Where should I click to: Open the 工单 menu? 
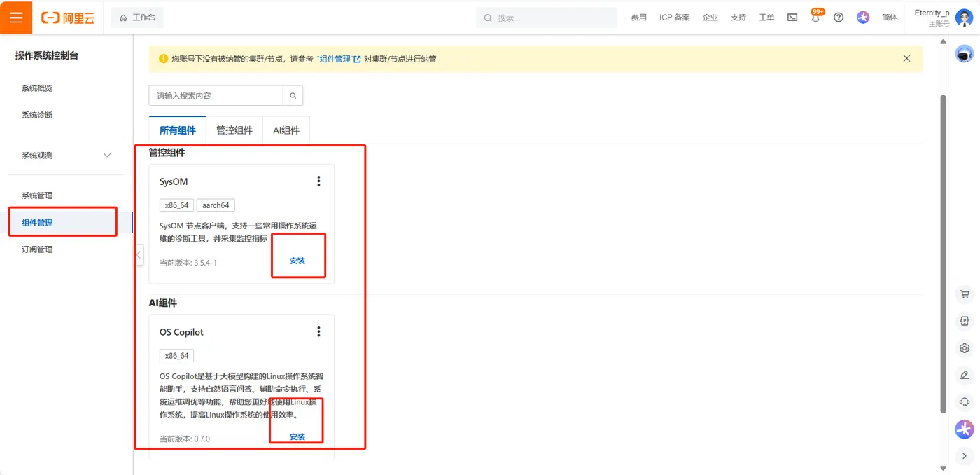[766, 18]
